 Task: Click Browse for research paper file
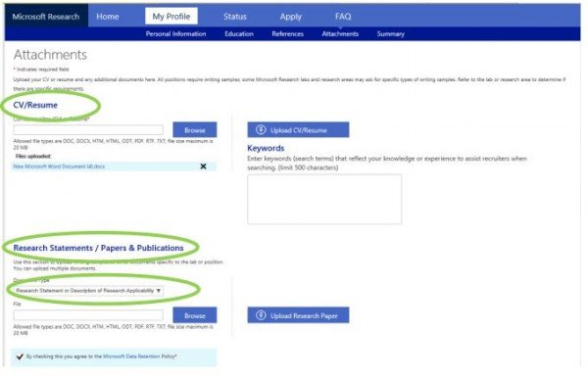(195, 315)
